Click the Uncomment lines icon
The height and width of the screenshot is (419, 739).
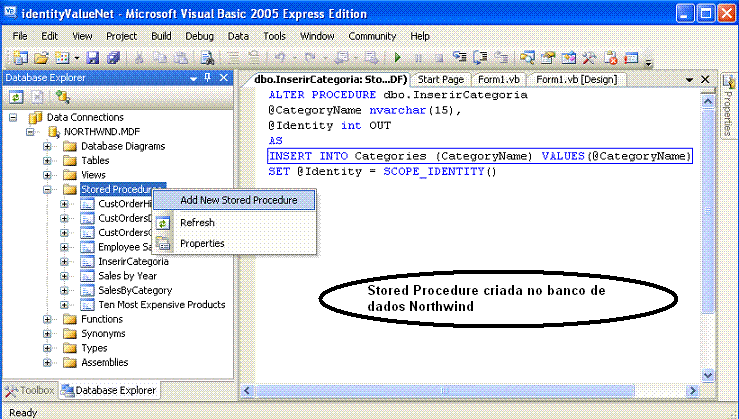pos(254,58)
